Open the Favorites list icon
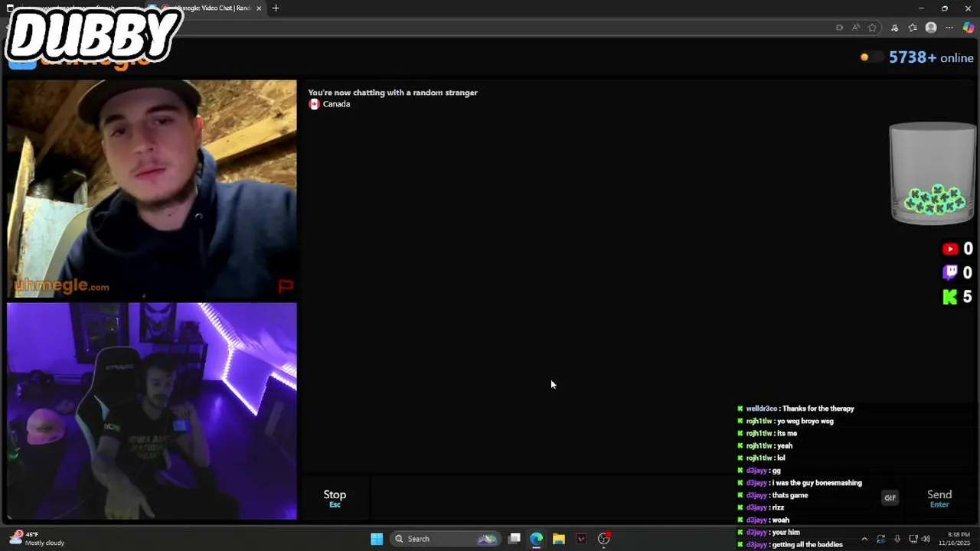This screenshot has width=980, height=551. (913, 28)
